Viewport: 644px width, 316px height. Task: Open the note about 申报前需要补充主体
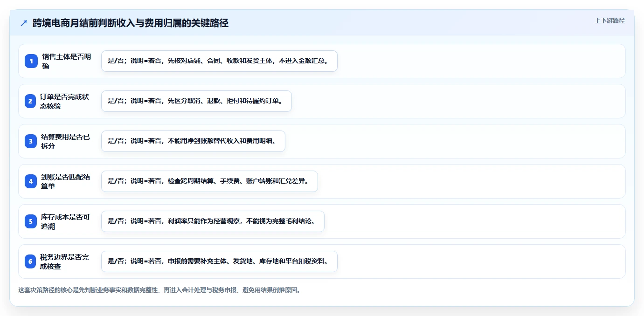(219, 261)
